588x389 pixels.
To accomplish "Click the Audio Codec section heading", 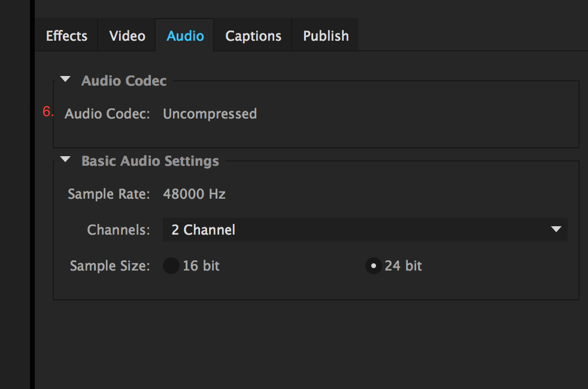I will (124, 81).
